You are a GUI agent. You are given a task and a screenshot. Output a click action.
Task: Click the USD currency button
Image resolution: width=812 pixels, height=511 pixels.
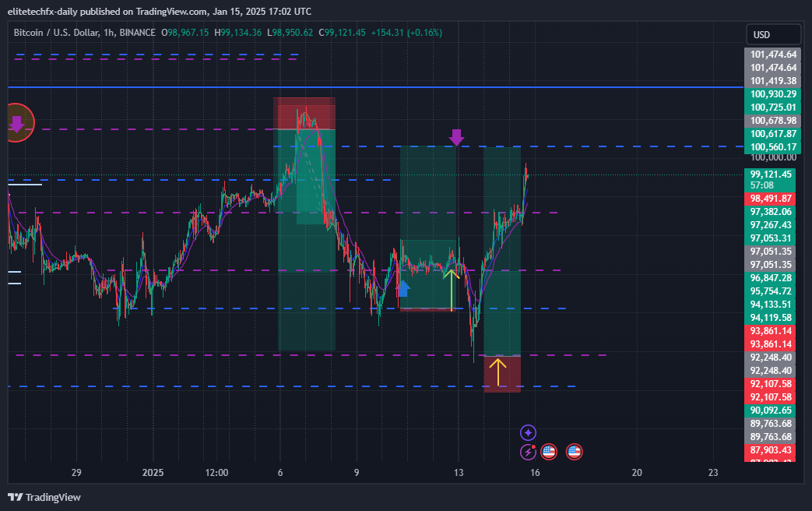[773, 35]
